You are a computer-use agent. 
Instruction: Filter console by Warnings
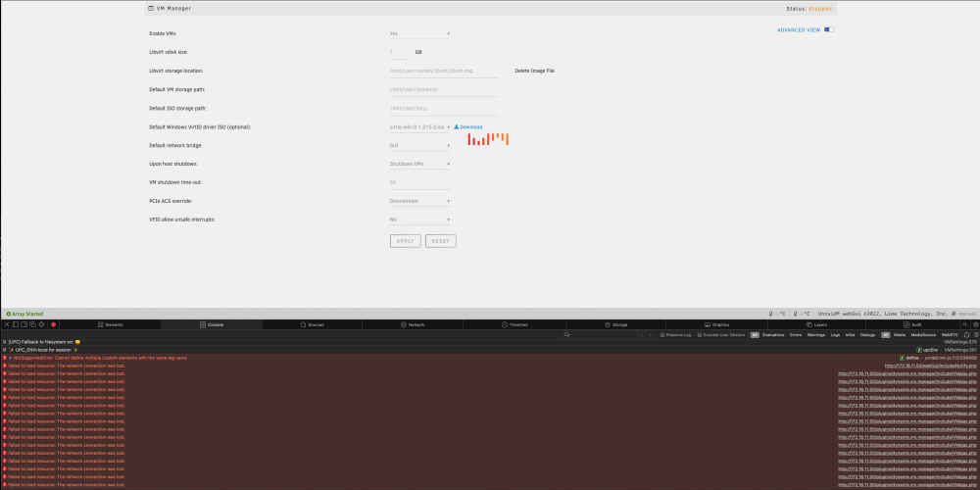(x=815, y=335)
